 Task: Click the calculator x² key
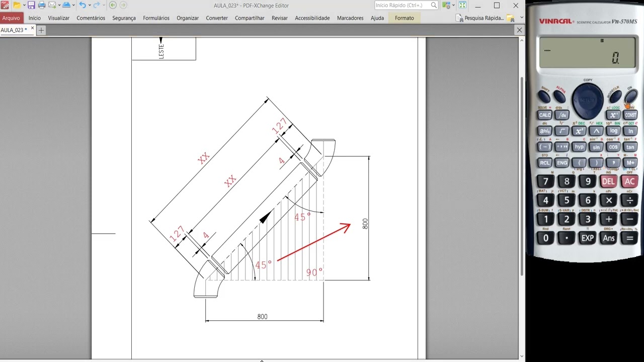pos(579,131)
